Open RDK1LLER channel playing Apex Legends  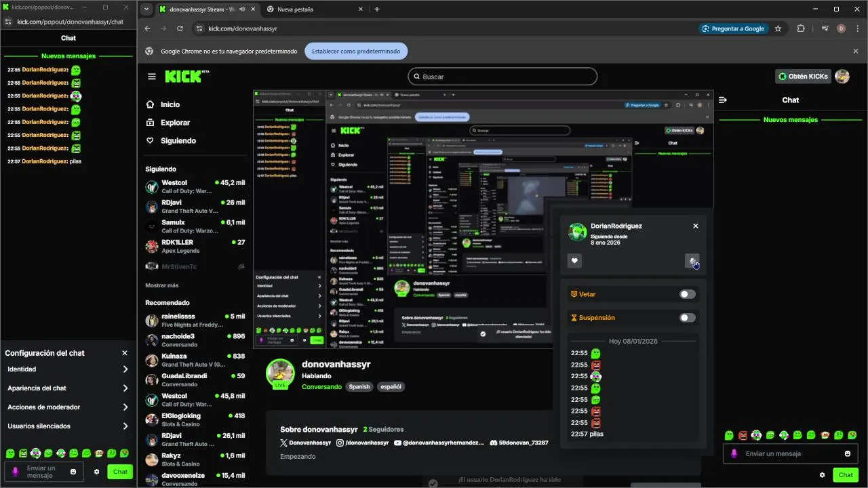click(195, 246)
